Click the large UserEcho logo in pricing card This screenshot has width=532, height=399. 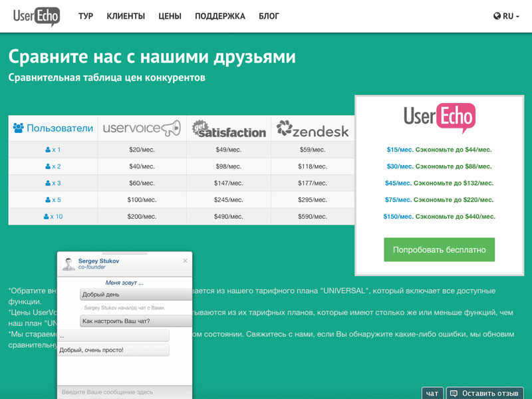coord(439,118)
